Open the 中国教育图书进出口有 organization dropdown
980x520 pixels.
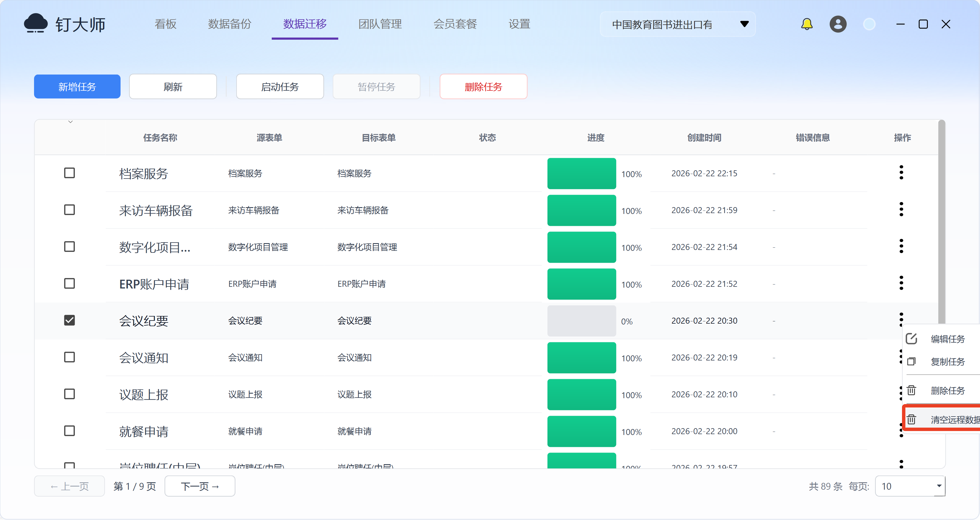tap(678, 24)
